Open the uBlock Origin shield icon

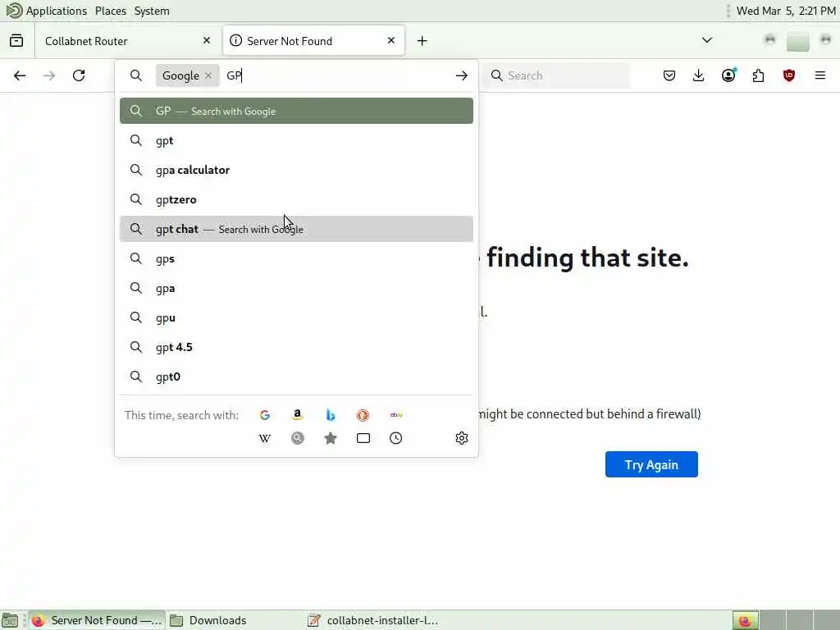tap(788, 75)
